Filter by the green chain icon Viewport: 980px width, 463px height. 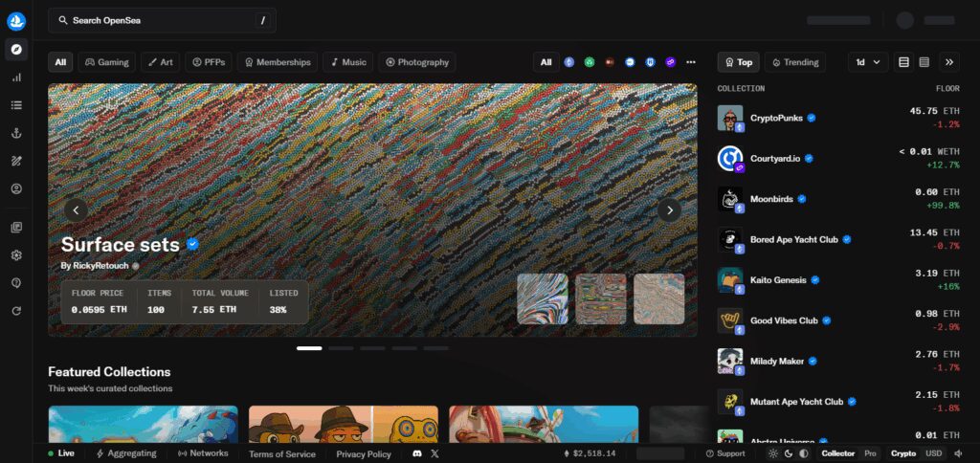[590, 62]
